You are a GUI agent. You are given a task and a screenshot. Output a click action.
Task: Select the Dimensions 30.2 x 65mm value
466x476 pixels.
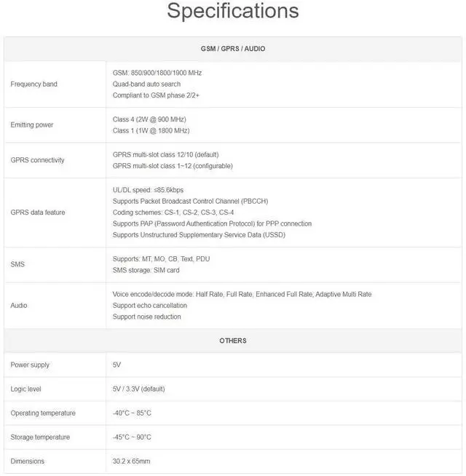pos(132,461)
